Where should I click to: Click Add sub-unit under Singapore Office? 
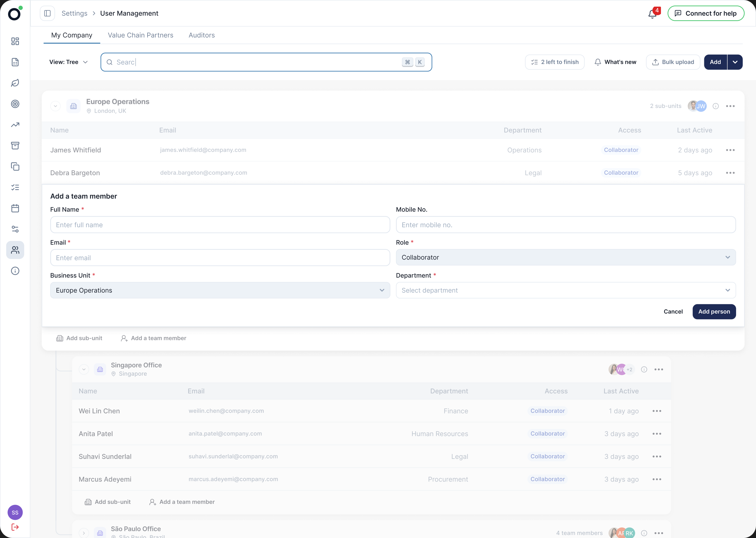tap(108, 501)
